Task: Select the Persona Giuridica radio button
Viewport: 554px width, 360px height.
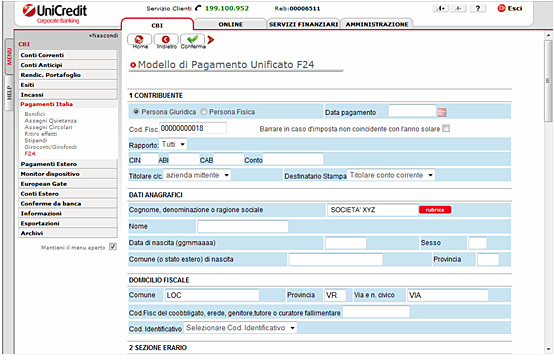Action: coord(136,112)
